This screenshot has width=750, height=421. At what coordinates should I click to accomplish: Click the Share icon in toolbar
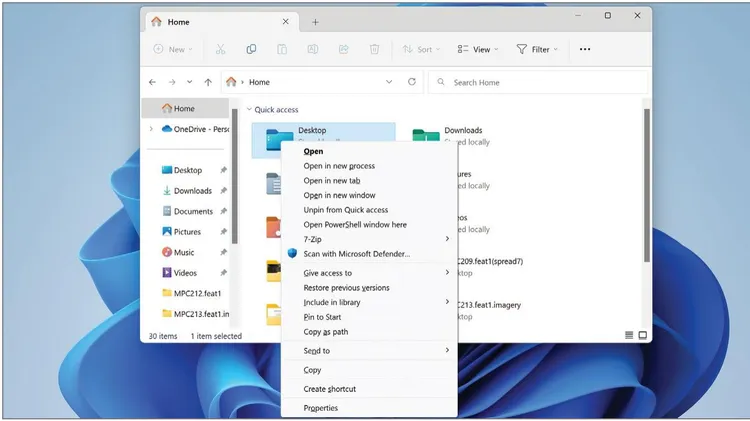click(x=343, y=49)
